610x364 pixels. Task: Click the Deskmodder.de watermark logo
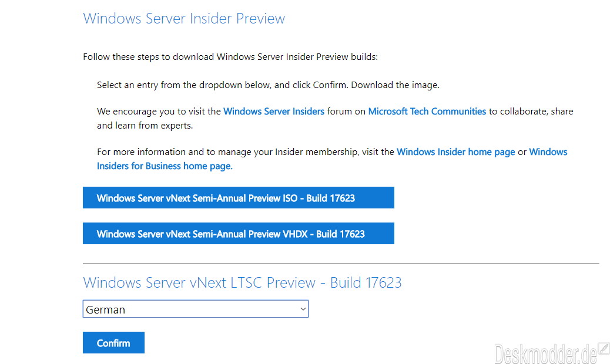[x=545, y=353]
